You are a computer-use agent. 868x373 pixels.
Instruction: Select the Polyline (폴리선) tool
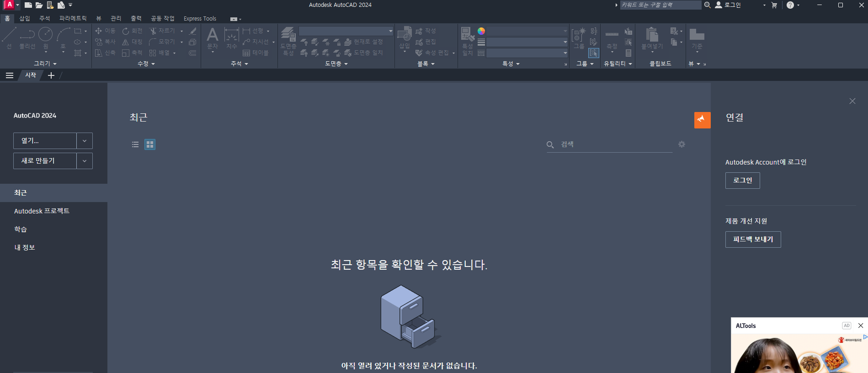point(27,37)
